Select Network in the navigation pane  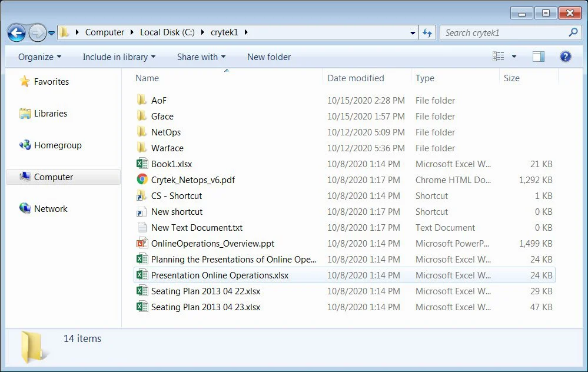click(x=51, y=208)
